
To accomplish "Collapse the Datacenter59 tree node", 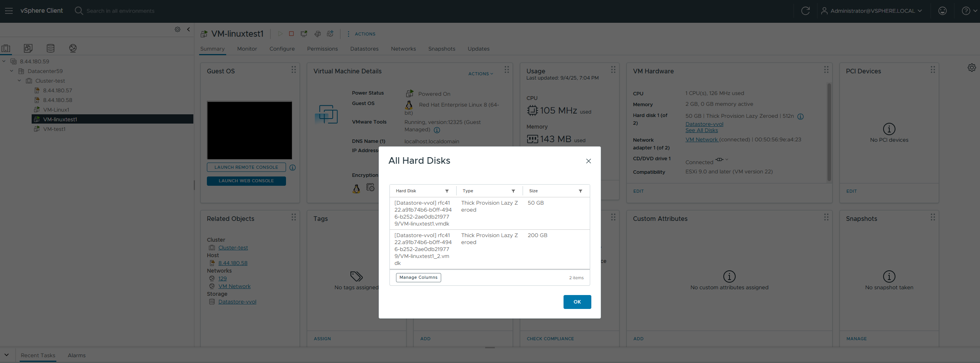I will pyautogui.click(x=12, y=71).
